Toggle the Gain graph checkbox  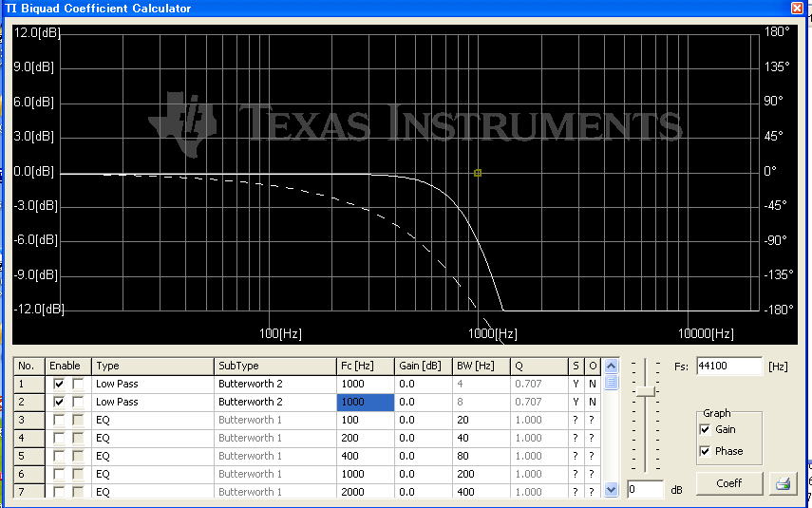tap(705, 429)
